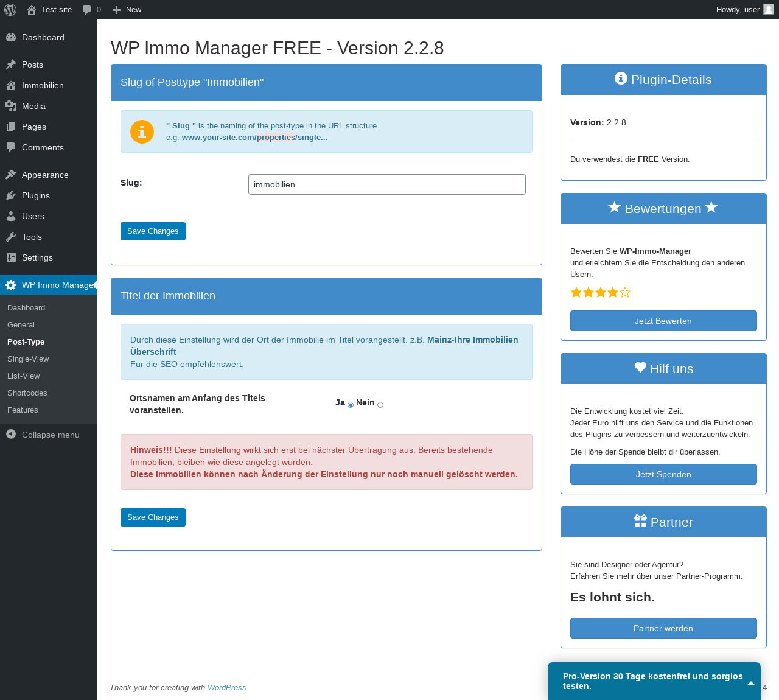
Task: Save Changes in the Slug section
Action: point(153,231)
